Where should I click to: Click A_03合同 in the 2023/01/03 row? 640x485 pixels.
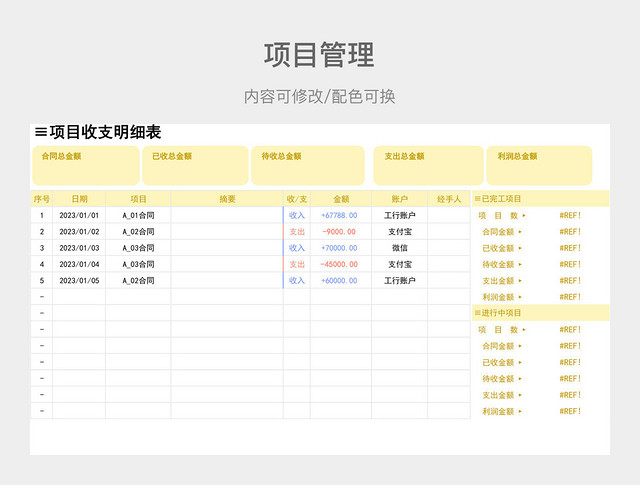tap(138, 248)
